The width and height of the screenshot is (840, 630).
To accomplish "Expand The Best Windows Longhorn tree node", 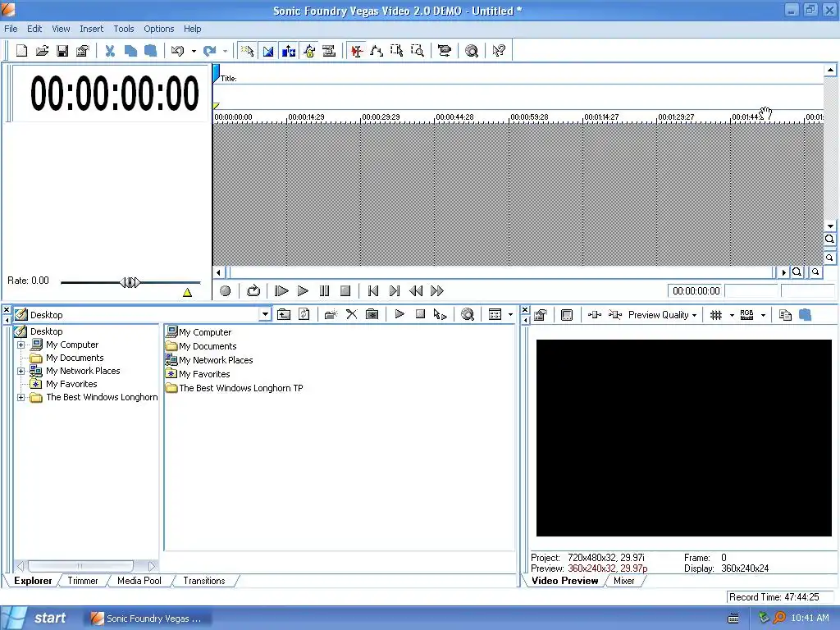I will point(21,398).
